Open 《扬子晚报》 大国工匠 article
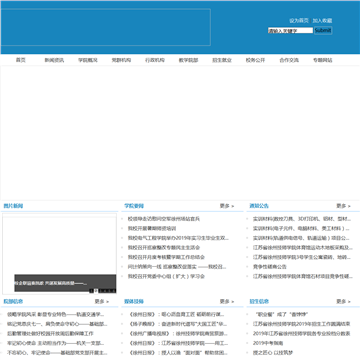 coord(178,324)
